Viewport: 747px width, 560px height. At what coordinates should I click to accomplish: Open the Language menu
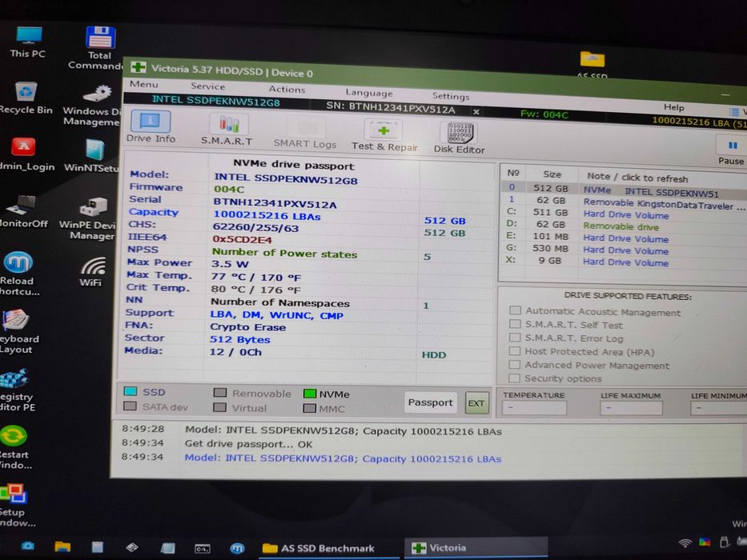[369, 92]
